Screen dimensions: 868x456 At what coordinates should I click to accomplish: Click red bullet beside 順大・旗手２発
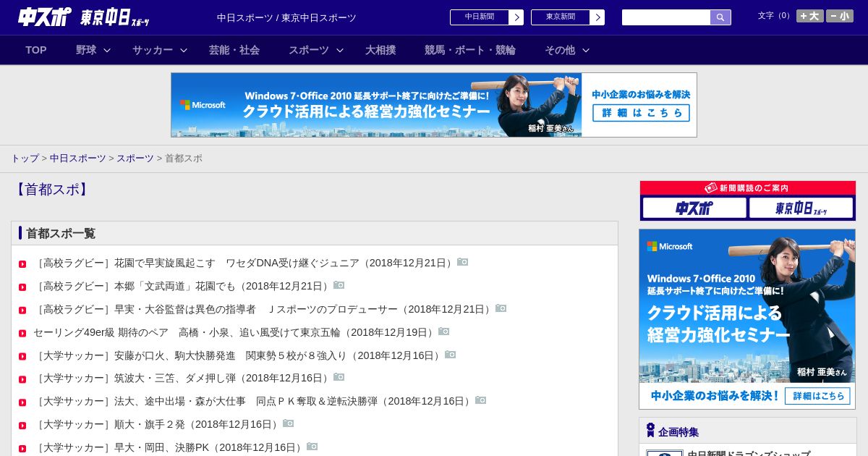coord(22,426)
